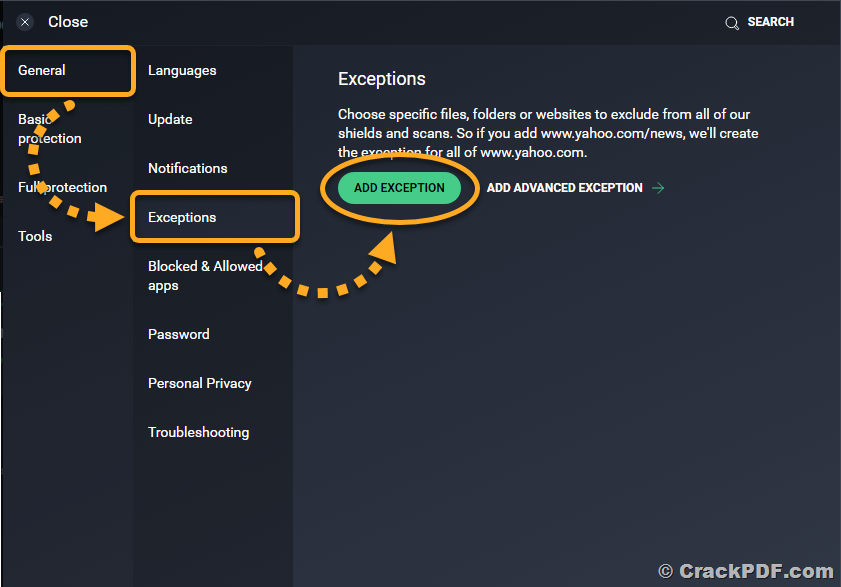Select the Update menu item
This screenshot has width=841, height=587.
(170, 119)
